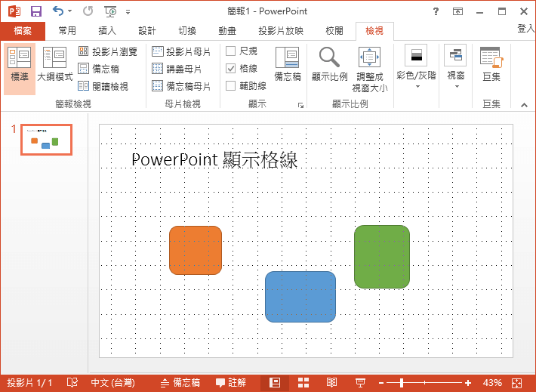Switch to 閱讀檢視 reading view
Viewport: 536px width, 392px height.
tap(103, 86)
